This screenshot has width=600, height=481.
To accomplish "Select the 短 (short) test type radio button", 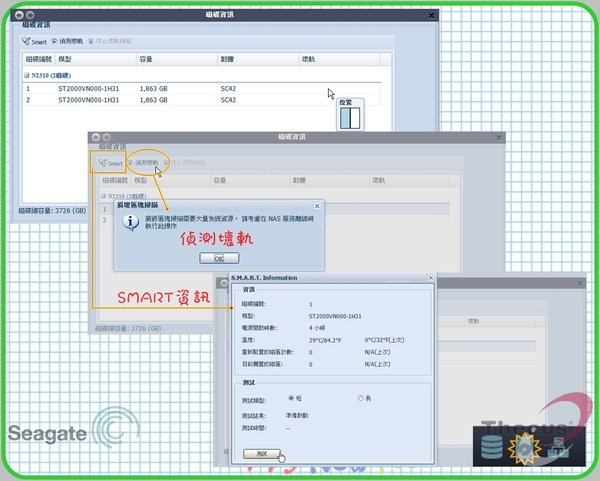I will [291, 397].
